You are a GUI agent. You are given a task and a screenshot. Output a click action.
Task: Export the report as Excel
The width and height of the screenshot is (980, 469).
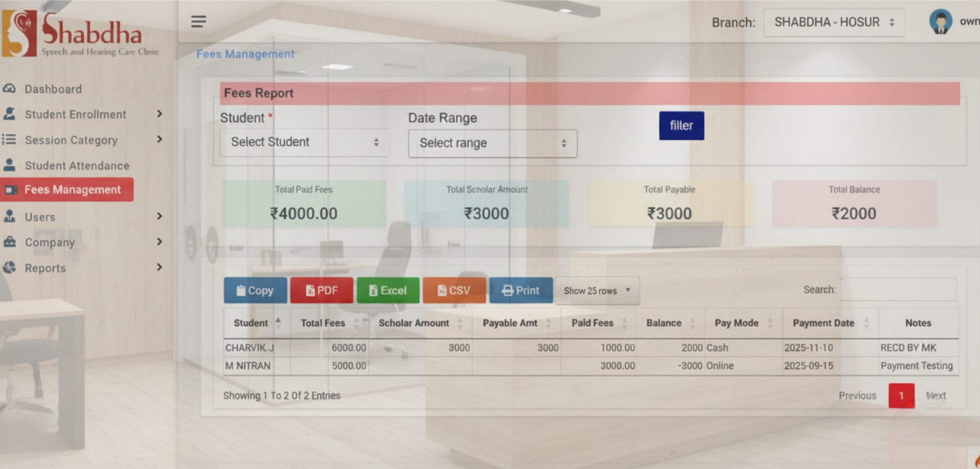[388, 290]
